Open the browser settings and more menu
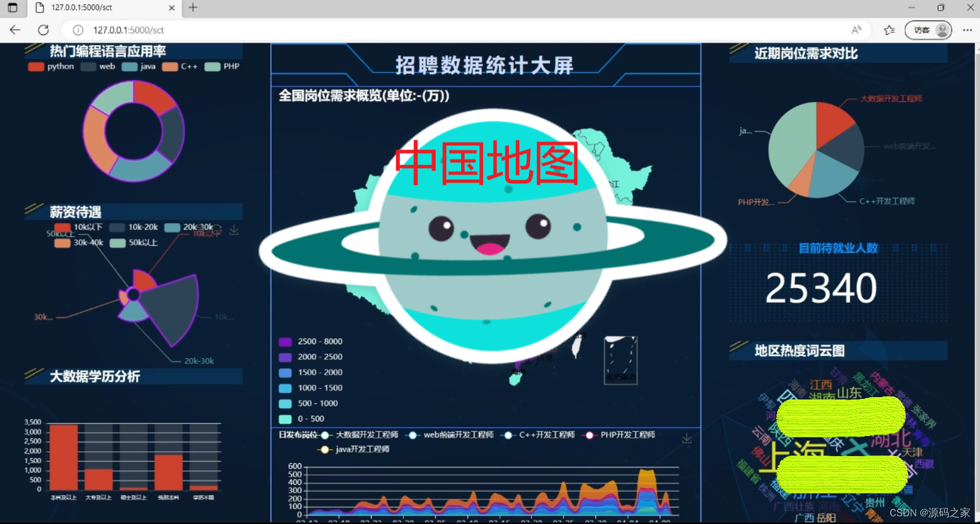This screenshot has width=980, height=524. tap(967, 30)
